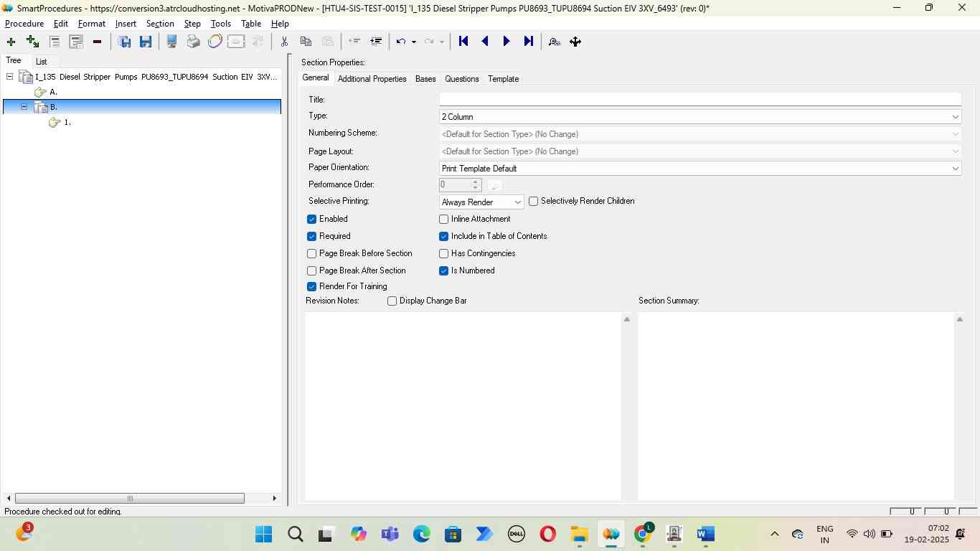The height and width of the screenshot is (551, 980).
Task: Go to the previous item navigation arrow
Action: click(485, 42)
